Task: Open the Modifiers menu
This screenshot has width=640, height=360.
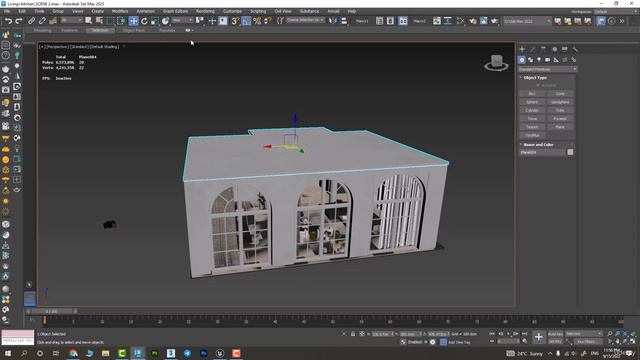Action: click(120, 11)
